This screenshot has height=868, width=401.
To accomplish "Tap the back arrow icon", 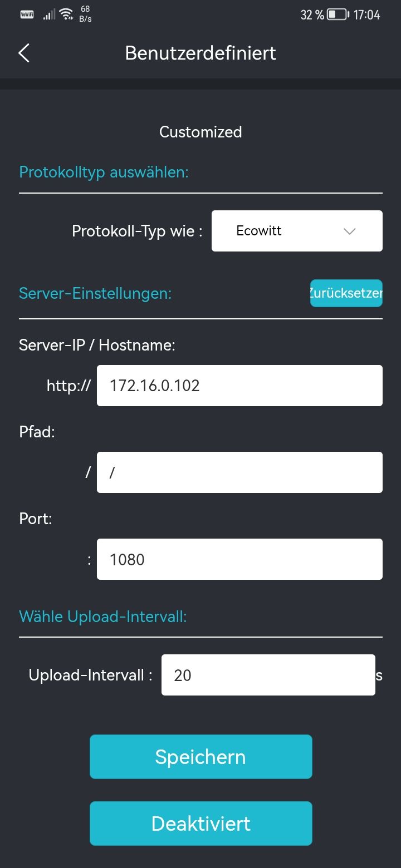I will [24, 53].
